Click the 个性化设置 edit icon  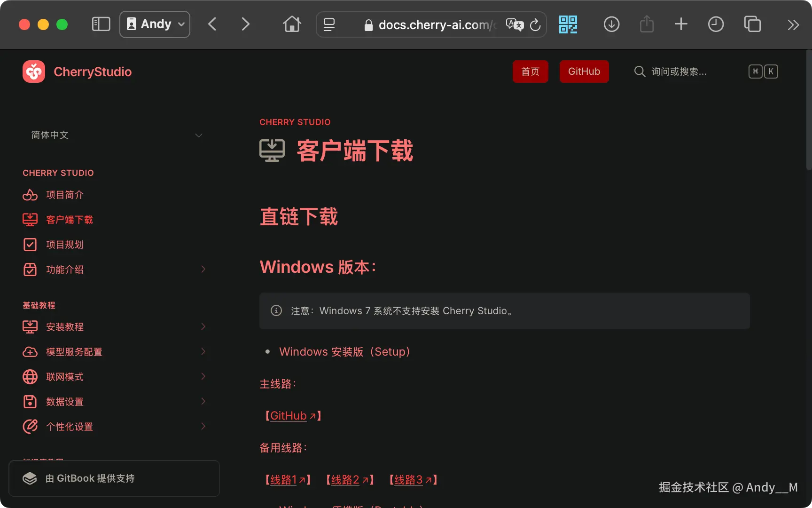[x=30, y=427]
